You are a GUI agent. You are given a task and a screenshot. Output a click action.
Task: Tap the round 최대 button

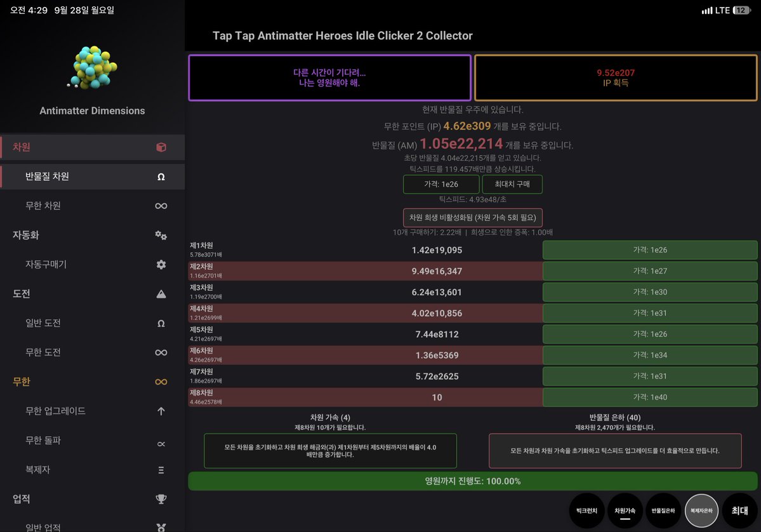coord(740,510)
